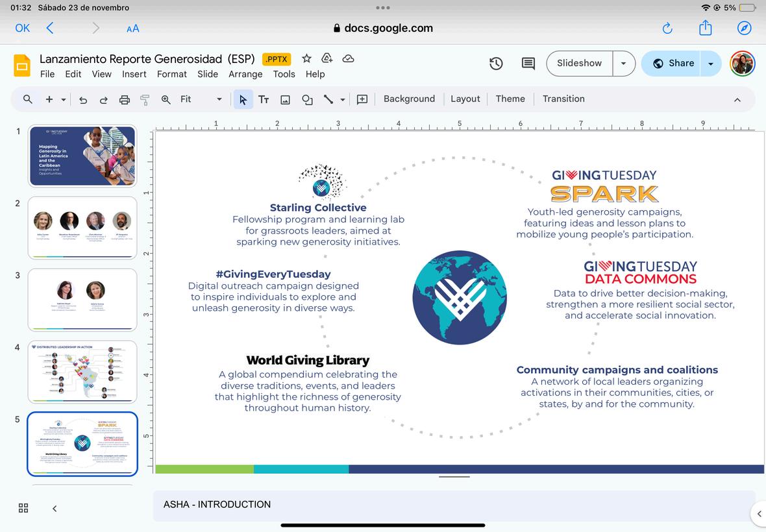Screen dimensions: 766x532
Task: Start the Slideshow
Action: pos(580,64)
